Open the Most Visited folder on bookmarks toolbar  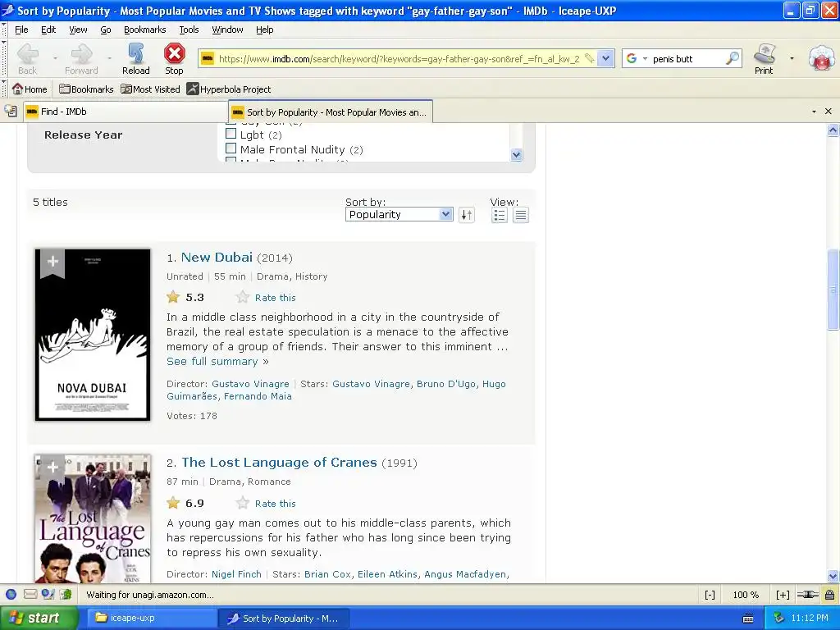click(x=151, y=89)
